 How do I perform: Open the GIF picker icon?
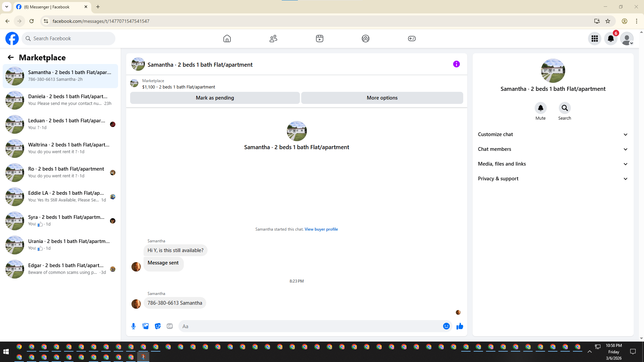170,326
